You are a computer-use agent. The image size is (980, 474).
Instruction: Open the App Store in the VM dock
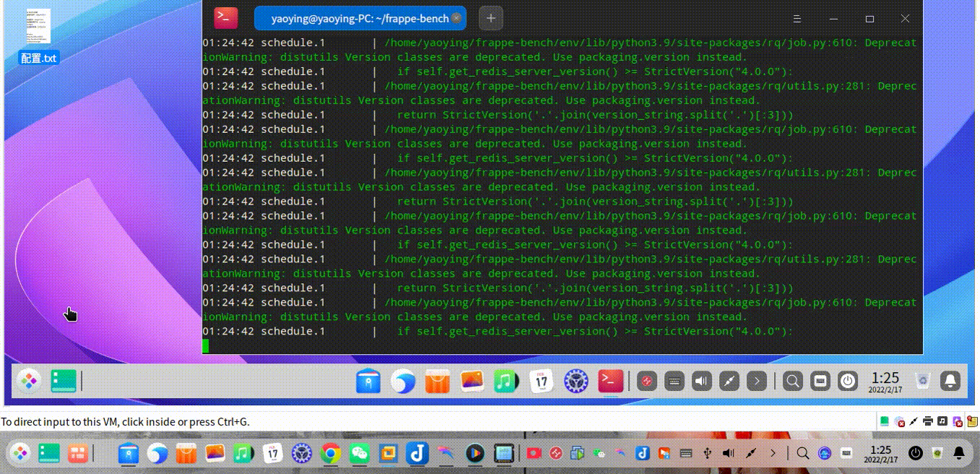(437, 381)
